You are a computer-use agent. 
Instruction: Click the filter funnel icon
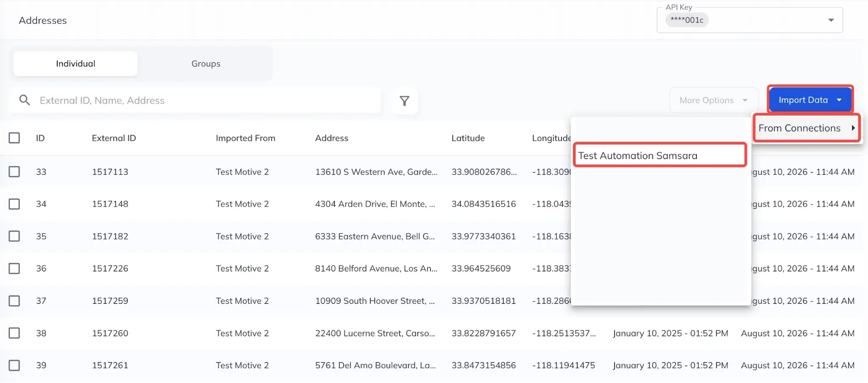click(405, 101)
